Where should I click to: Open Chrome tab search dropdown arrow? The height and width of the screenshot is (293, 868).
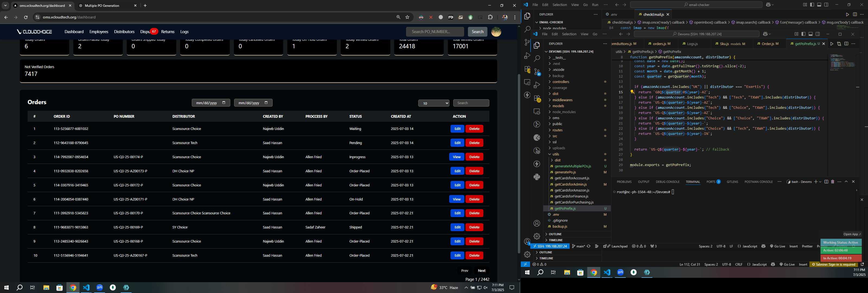click(x=5, y=5)
